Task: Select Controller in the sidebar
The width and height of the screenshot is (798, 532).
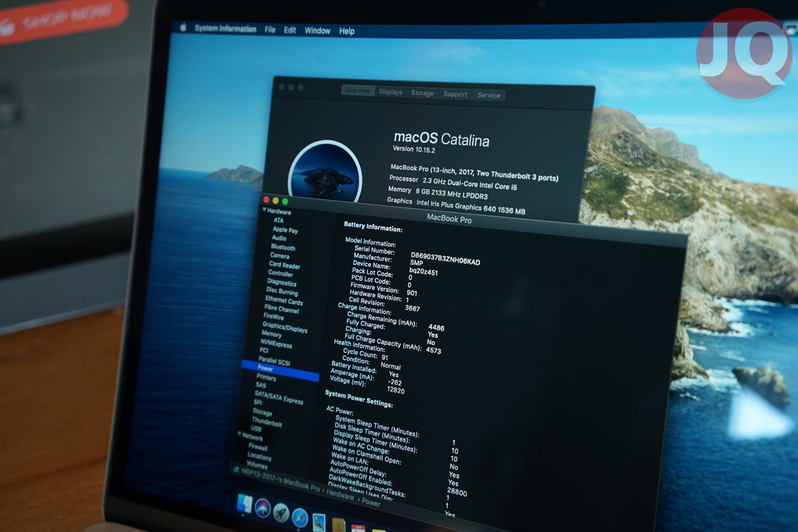Action: click(280, 273)
